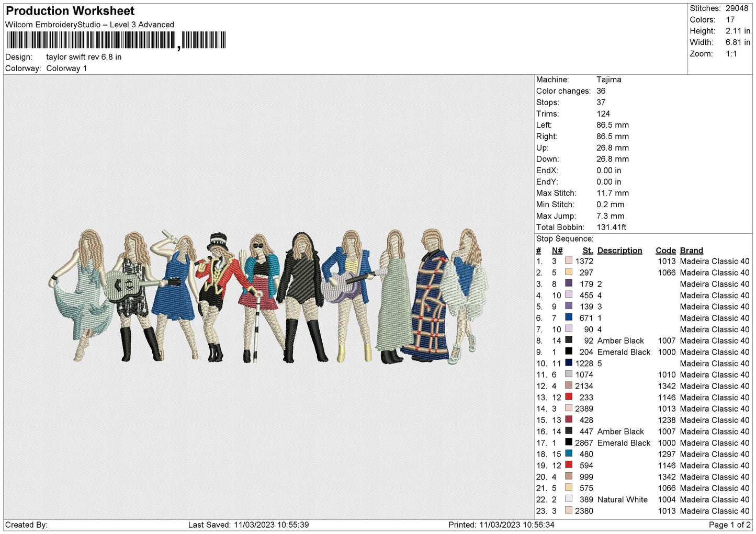Viewport: 756px width, 534px height.
Task: Click the teal swatch for stop 18
Action: pyautogui.click(x=569, y=454)
